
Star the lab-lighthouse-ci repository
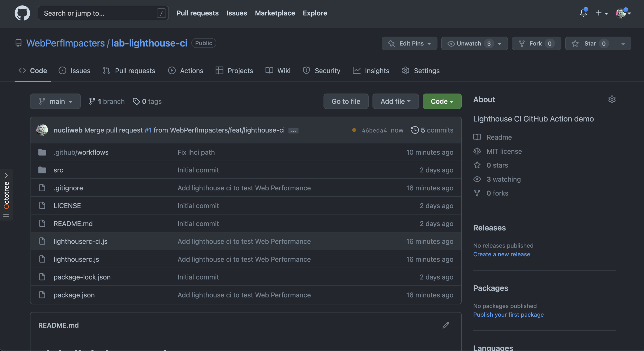pyautogui.click(x=590, y=43)
